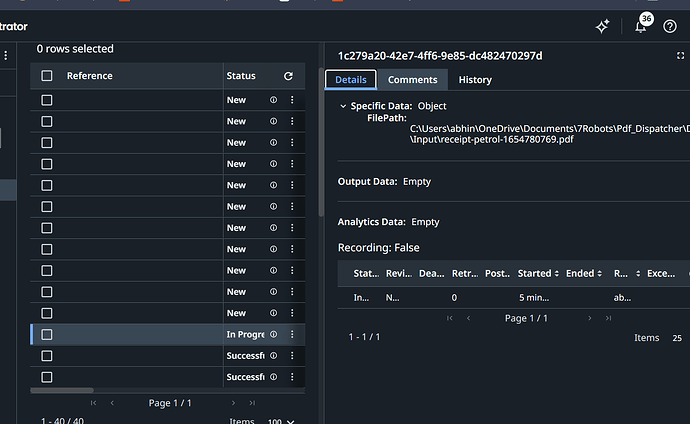Click the horizontal scrollbar under transactions list

click(x=62, y=390)
